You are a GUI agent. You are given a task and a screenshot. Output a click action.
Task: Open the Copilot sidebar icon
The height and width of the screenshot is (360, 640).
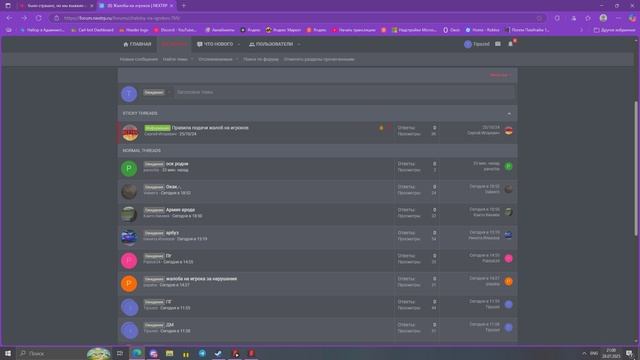(632, 18)
